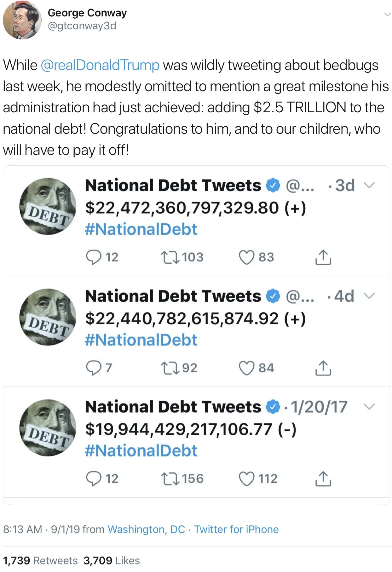This screenshot has height=572, width=392.
Task: Retweet the $22,472,360,797,329.80 debt tweet
Action: (x=170, y=257)
